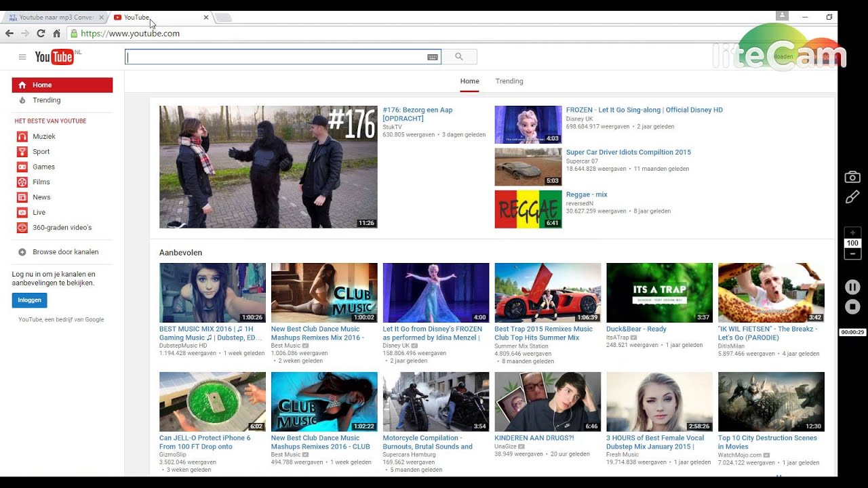
Task: Click the Live broadcast icon
Action: coord(22,212)
